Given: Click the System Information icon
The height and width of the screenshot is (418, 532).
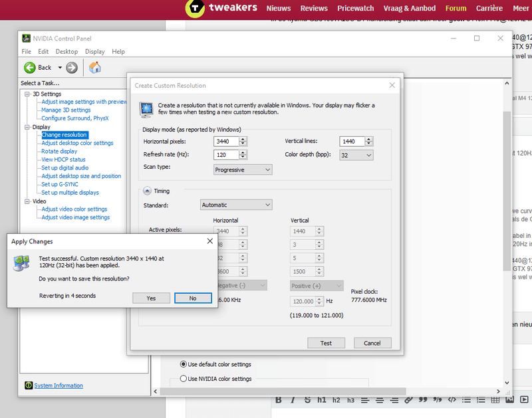Looking at the screenshot, I should click(29, 385).
